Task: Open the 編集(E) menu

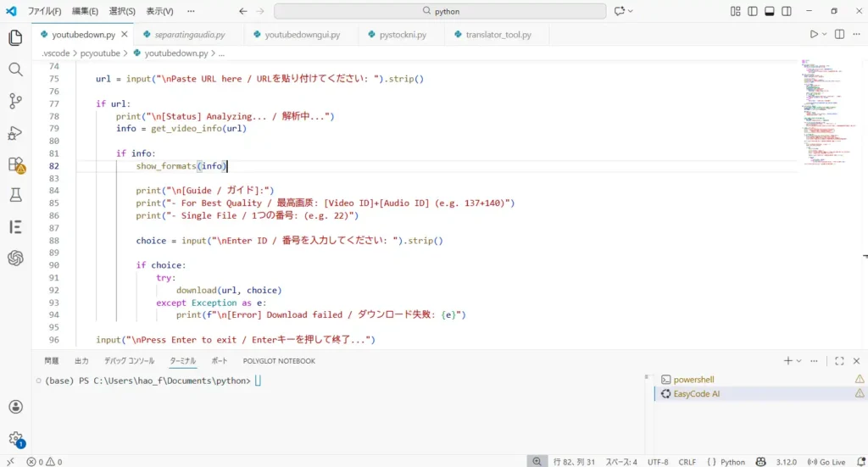Action: point(85,11)
